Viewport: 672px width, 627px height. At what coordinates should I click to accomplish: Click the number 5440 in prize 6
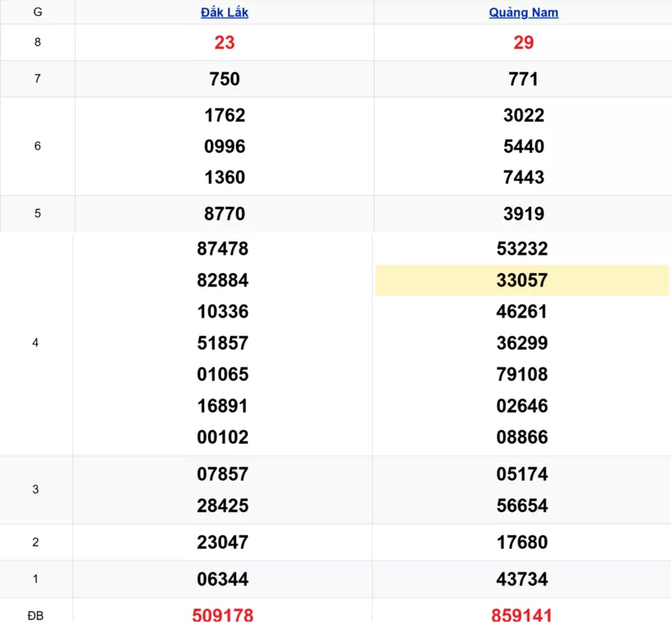[x=523, y=146]
